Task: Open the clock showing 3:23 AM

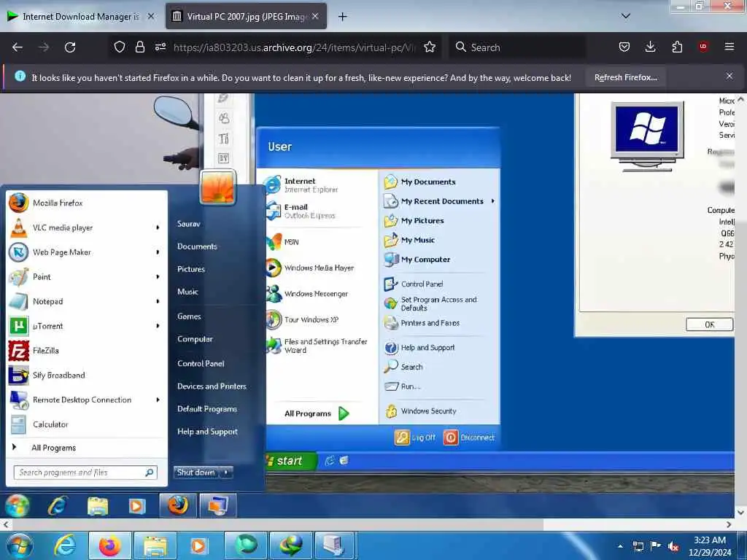Action: 710,546
